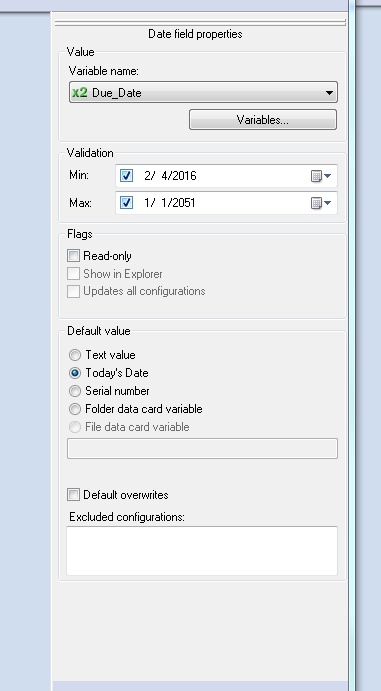Click the green x2 variable icon
The height and width of the screenshot is (691, 381).
(x=80, y=93)
